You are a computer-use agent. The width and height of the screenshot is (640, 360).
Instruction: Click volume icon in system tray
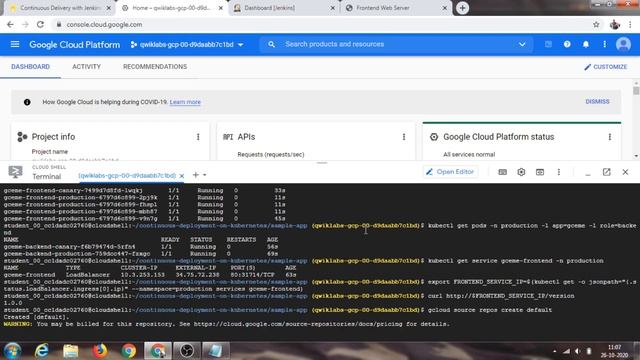click(x=578, y=351)
